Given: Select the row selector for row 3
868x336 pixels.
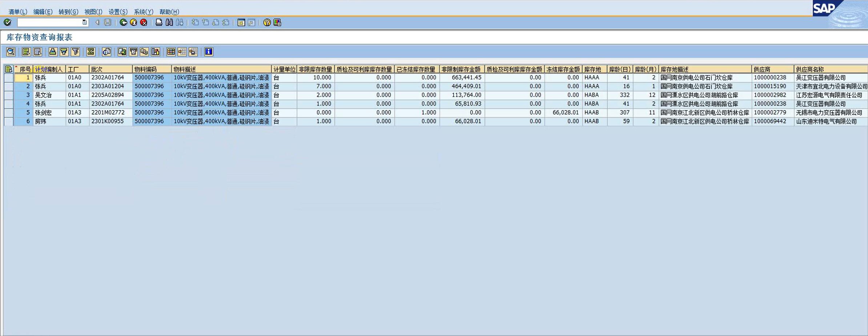Looking at the screenshot, I should pyautogui.click(x=9, y=95).
